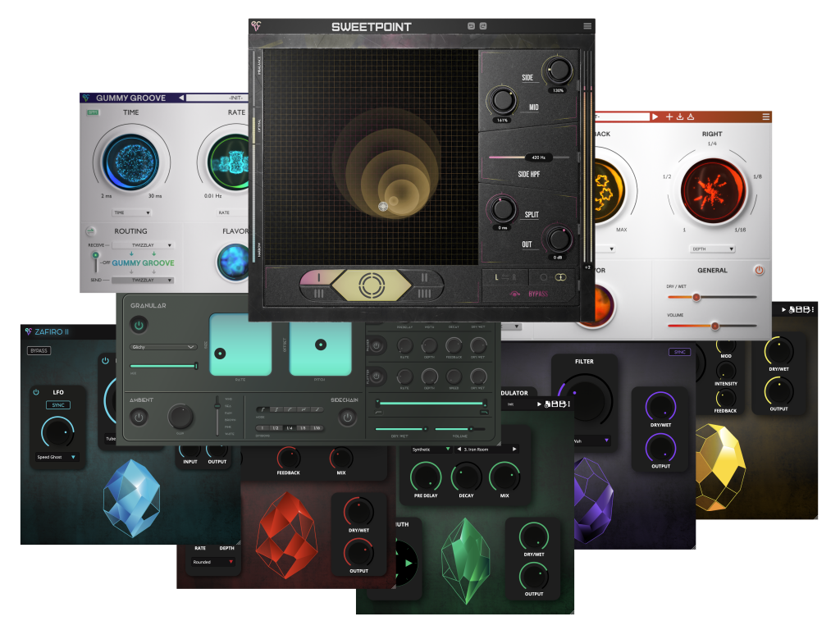The height and width of the screenshot is (630, 840).
Task: Select the 1/2 division button
Action: tap(276, 428)
